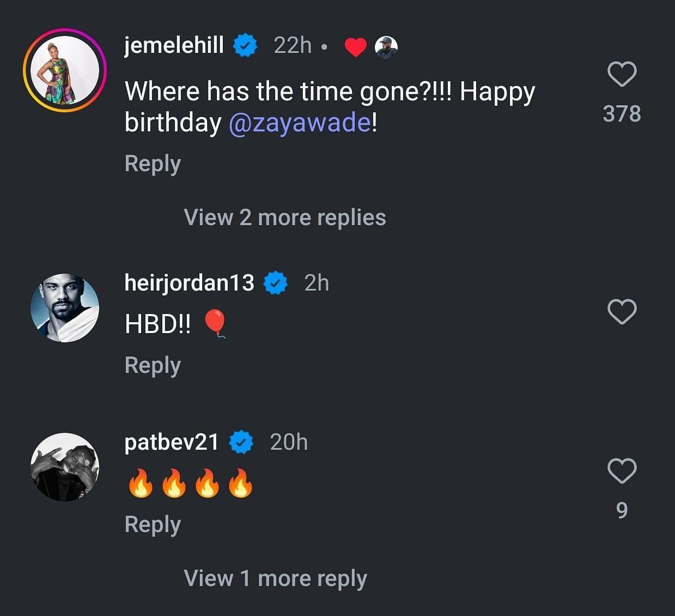Open the jemelehill username link
This screenshot has height=616, width=675.
[x=174, y=45]
